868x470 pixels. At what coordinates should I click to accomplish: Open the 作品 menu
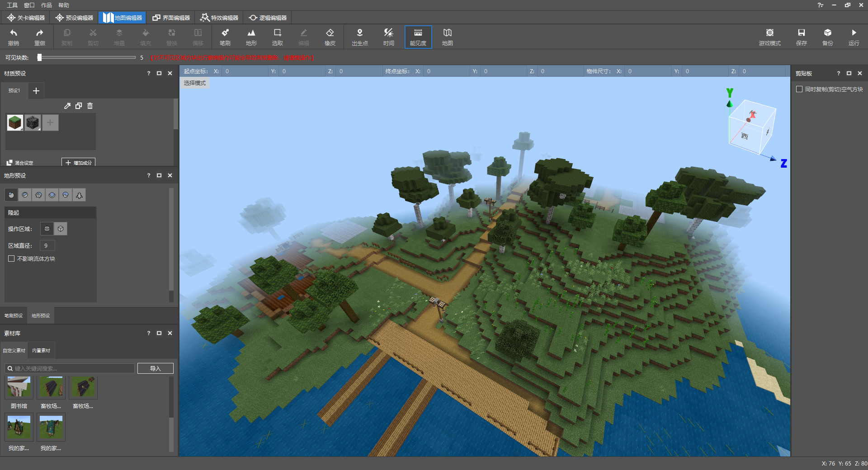click(47, 5)
